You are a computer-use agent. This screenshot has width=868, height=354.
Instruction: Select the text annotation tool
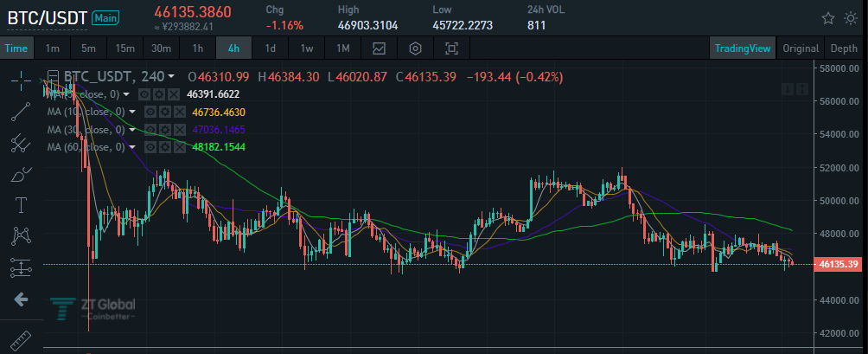point(21,205)
